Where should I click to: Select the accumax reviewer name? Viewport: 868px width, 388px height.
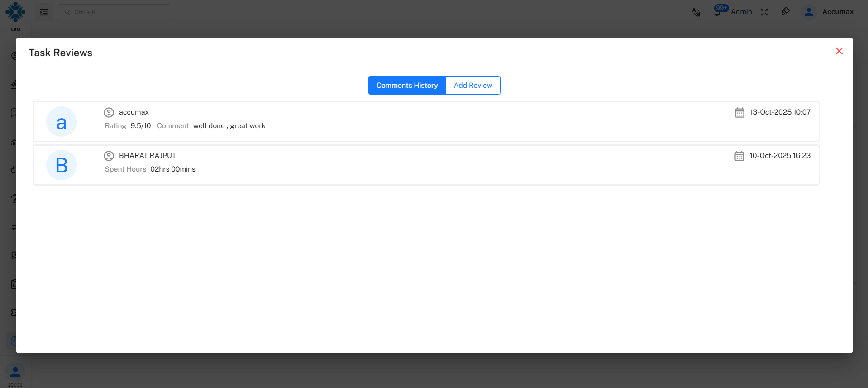[134, 112]
